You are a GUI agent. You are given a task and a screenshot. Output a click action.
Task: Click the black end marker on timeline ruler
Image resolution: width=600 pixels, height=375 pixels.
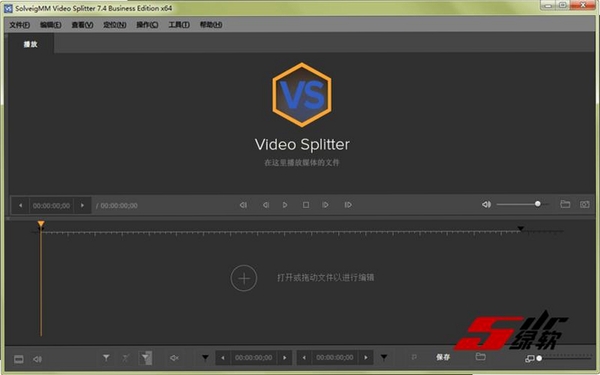[x=520, y=228]
